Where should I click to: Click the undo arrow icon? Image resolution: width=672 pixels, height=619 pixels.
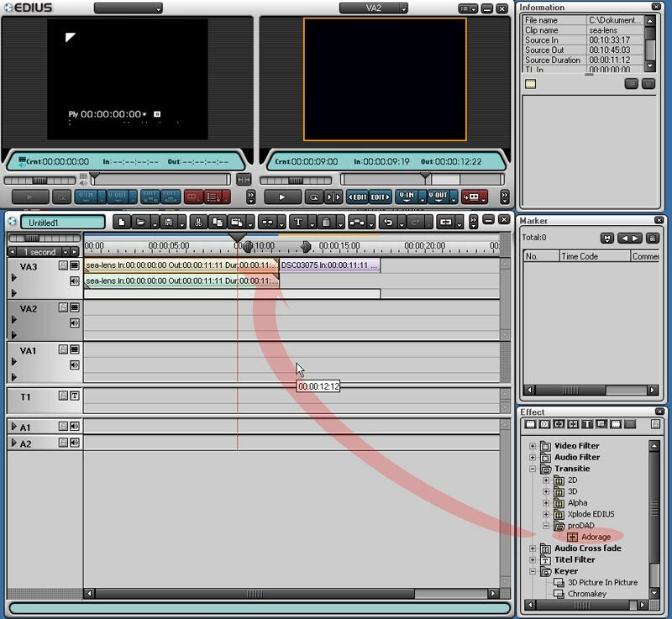click(388, 222)
